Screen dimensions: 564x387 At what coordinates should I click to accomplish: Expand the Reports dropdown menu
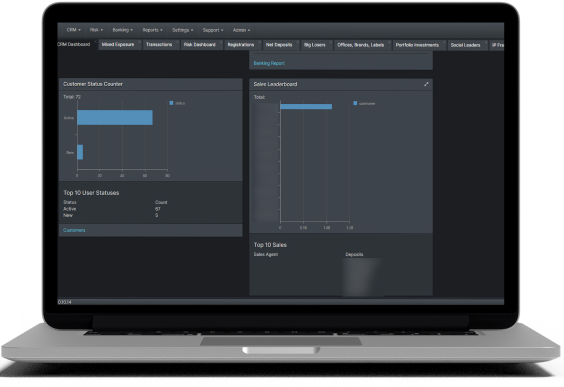click(153, 30)
